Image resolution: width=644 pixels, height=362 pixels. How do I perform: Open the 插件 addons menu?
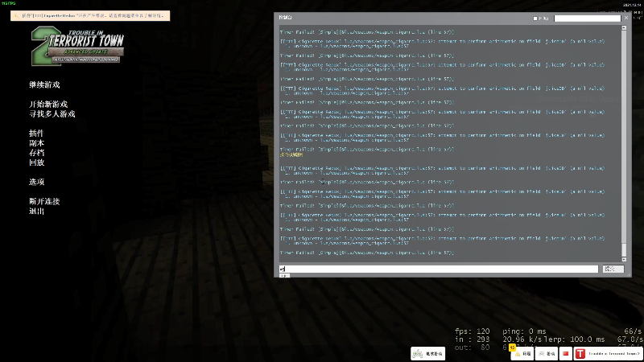point(36,134)
